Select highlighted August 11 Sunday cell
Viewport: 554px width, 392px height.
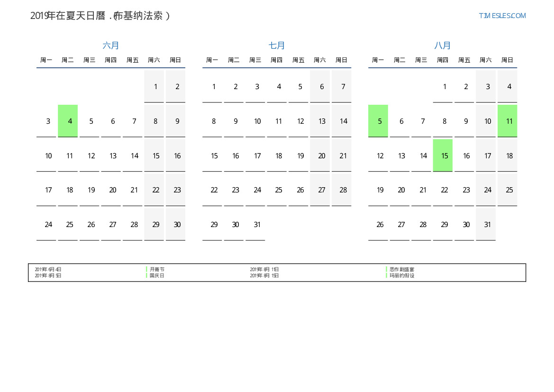click(507, 121)
